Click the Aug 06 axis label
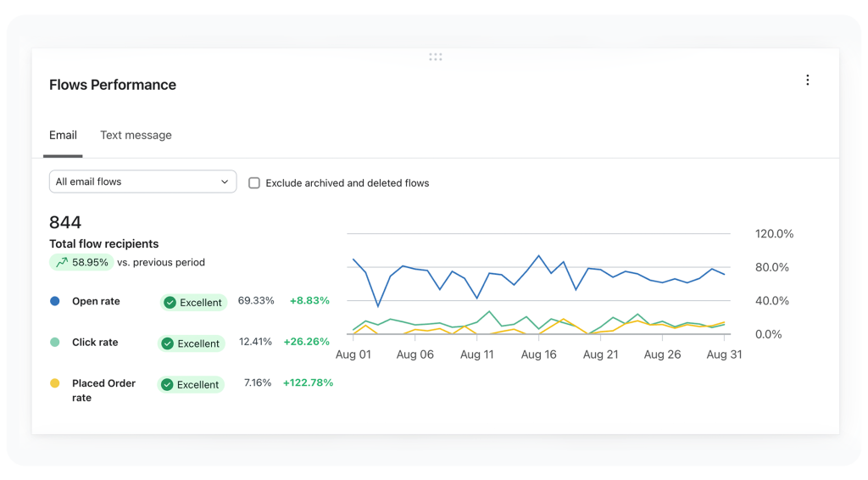 (x=415, y=354)
